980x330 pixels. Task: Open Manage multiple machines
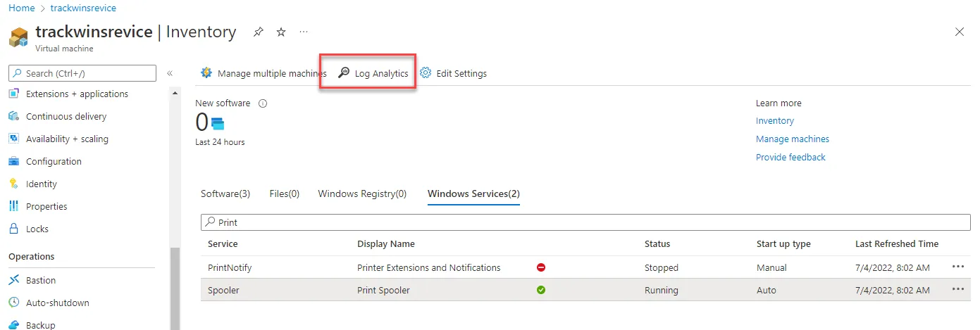click(x=263, y=73)
